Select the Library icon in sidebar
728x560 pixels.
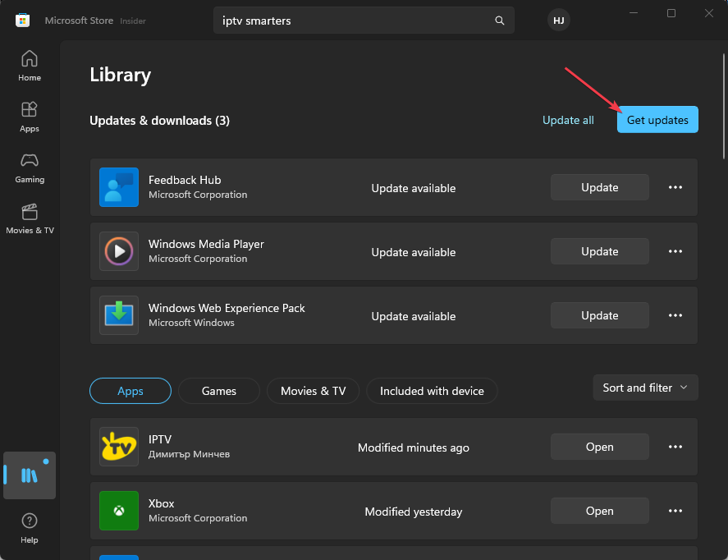30,475
